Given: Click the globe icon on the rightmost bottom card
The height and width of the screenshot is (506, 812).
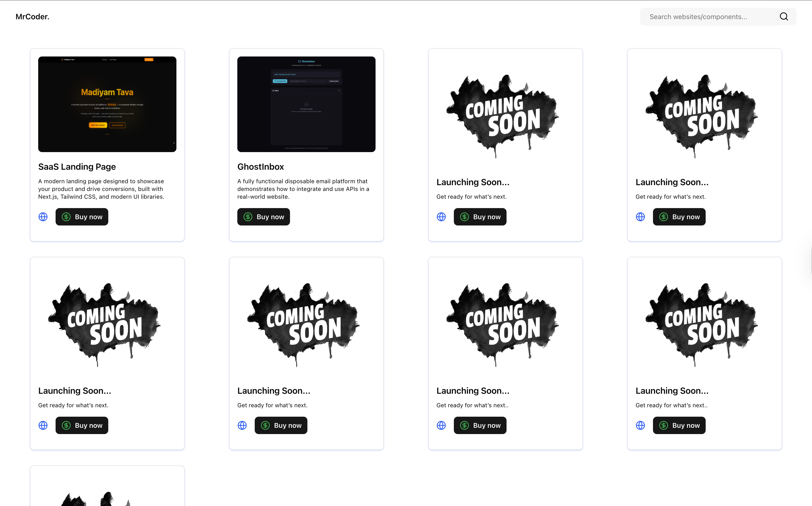Looking at the screenshot, I should pyautogui.click(x=640, y=425).
